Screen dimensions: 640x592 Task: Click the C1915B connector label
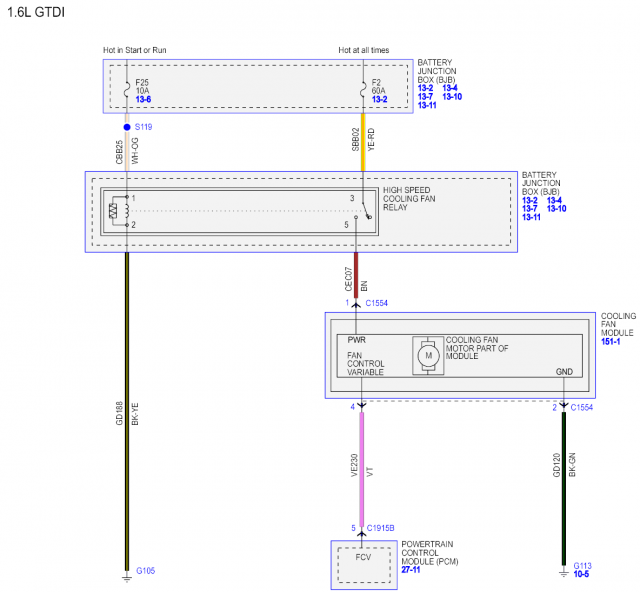click(380, 528)
